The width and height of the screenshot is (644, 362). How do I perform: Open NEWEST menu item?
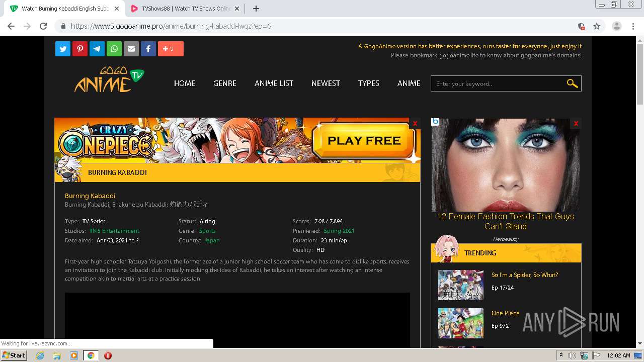(x=326, y=83)
